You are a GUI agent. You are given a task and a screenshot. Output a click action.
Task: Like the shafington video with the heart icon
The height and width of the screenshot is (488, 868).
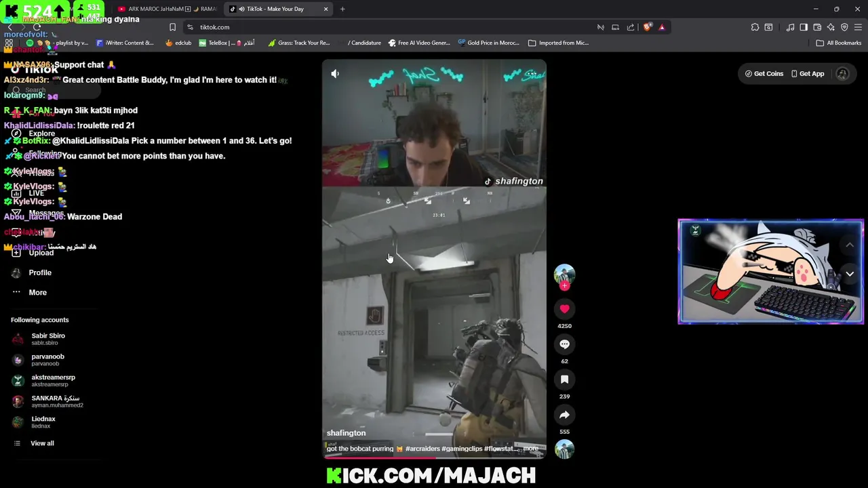564,309
